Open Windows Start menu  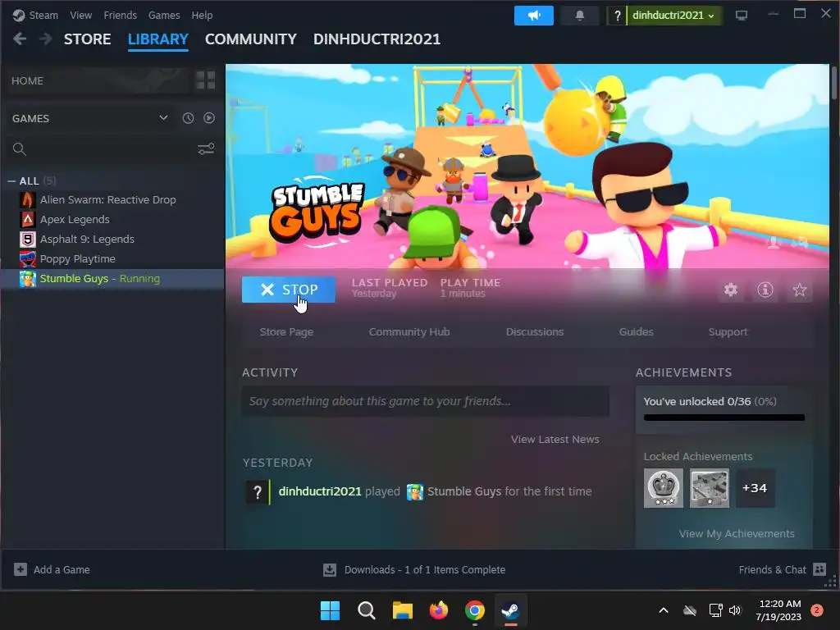(330, 610)
